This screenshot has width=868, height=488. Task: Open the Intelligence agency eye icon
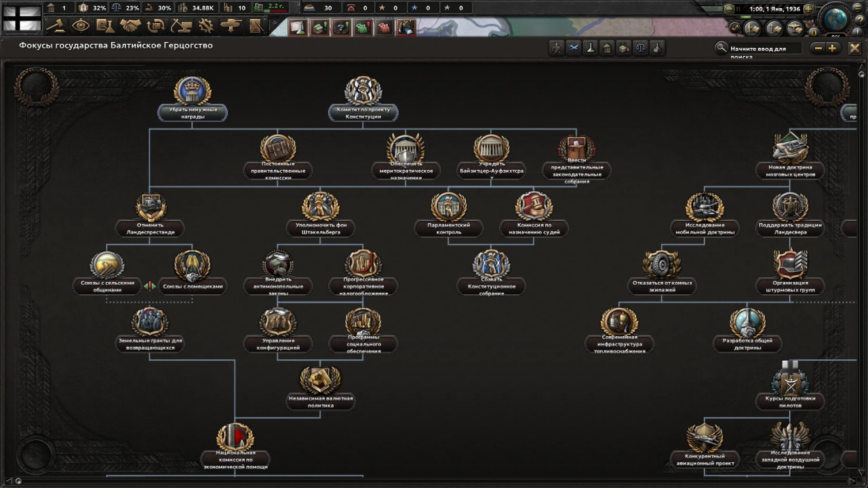click(x=81, y=26)
